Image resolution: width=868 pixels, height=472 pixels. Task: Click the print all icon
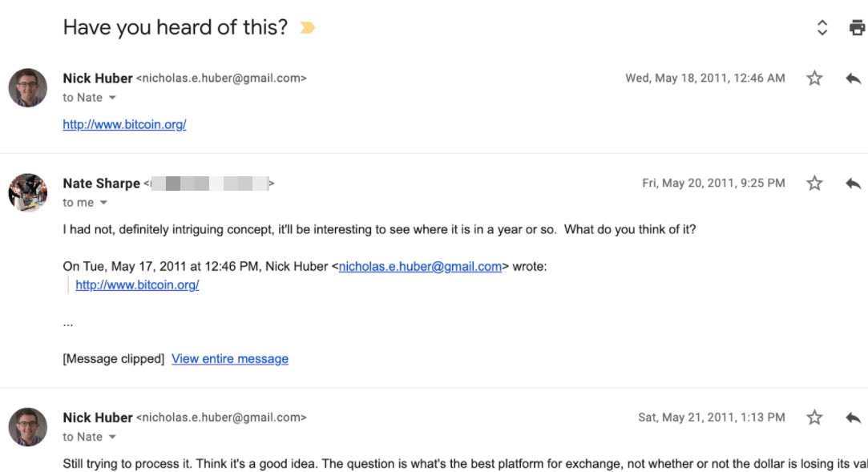(857, 28)
